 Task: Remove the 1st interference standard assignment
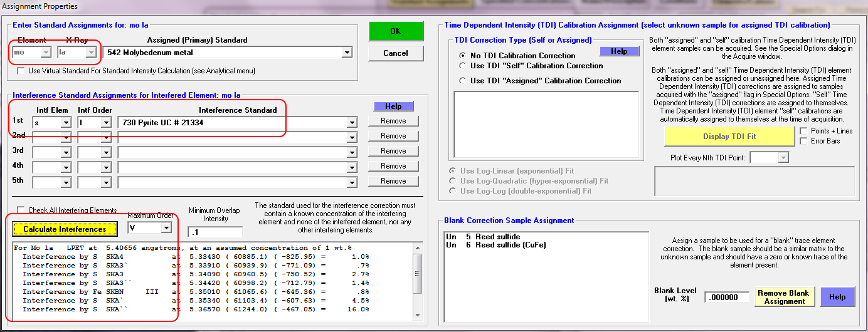coord(393,121)
